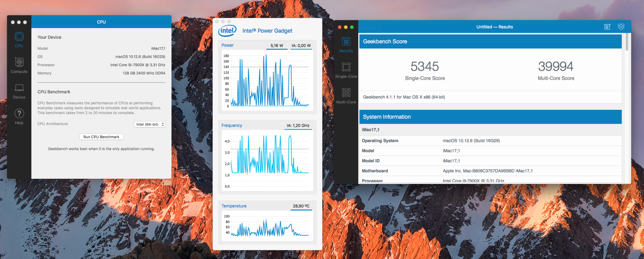Click the Model ID row value iMac17,1

451,161
